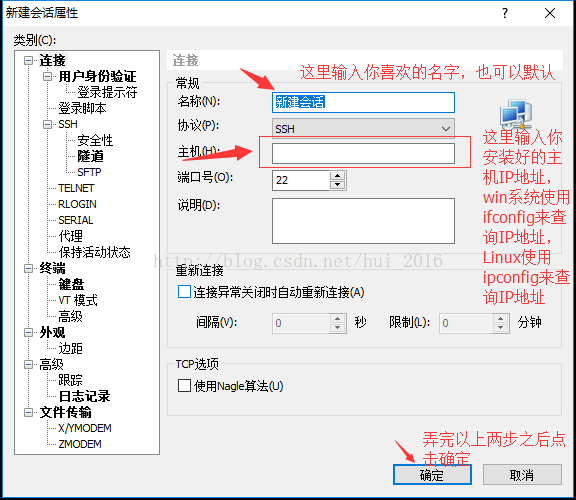This screenshot has height=500, width=576.
Task: Collapse the 文件传输 tree node
Action: [x=28, y=412]
